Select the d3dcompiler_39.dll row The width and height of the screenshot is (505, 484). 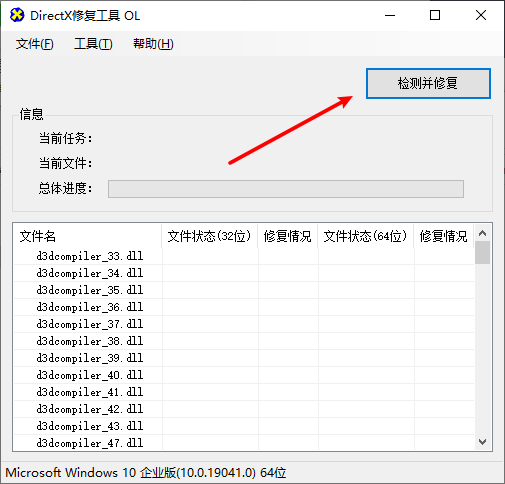pos(244,358)
